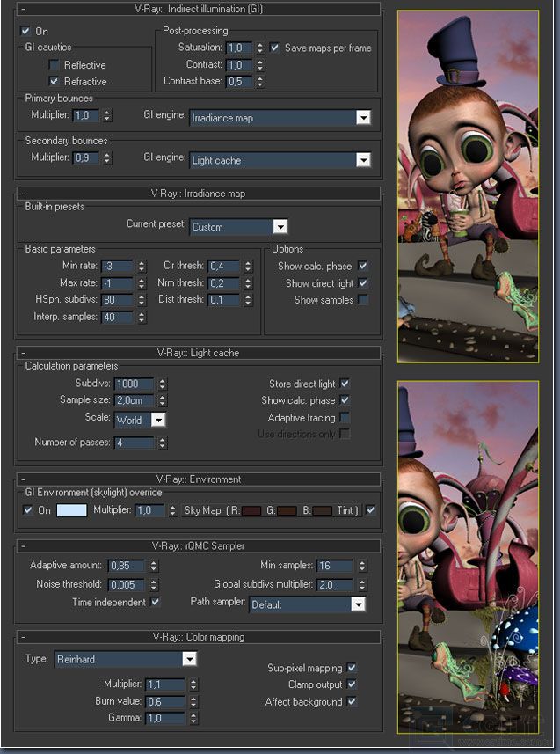This screenshot has width=560, height=754.
Task: Click the Global subdivs multiplier spinner
Action: [362, 585]
